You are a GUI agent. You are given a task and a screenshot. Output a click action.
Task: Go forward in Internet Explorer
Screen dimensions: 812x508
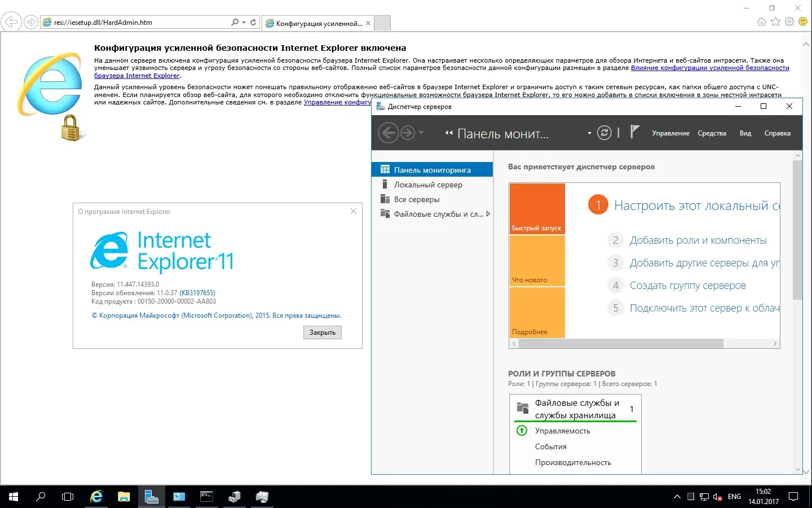click(x=31, y=23)
